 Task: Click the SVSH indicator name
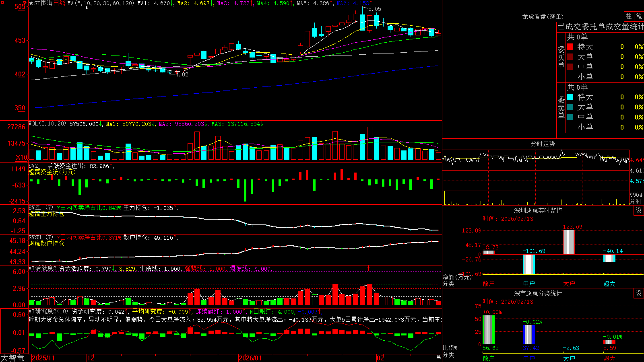click(35, 237)
